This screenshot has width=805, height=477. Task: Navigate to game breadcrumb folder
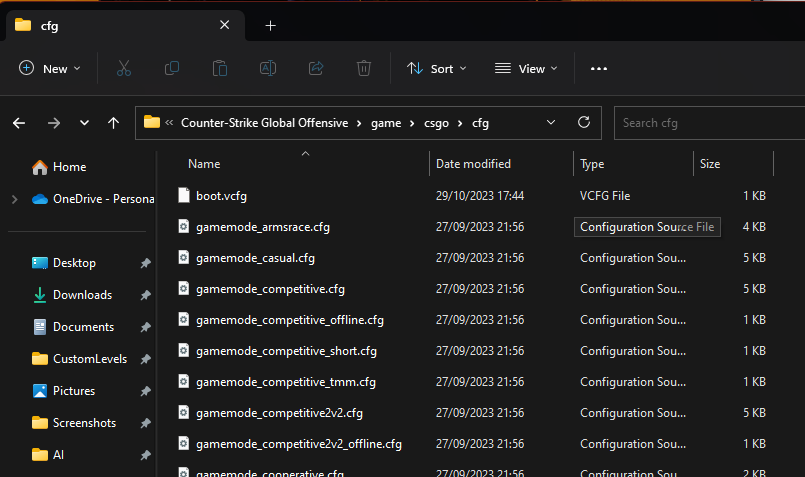click(x=386, y=123)
